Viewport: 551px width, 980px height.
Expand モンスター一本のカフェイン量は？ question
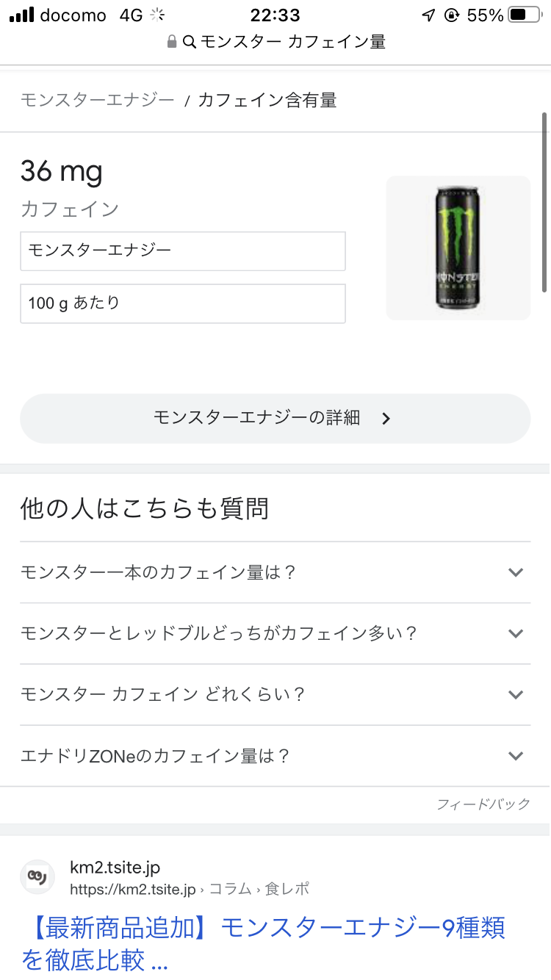pyautogui.click(x=516, y=572)
